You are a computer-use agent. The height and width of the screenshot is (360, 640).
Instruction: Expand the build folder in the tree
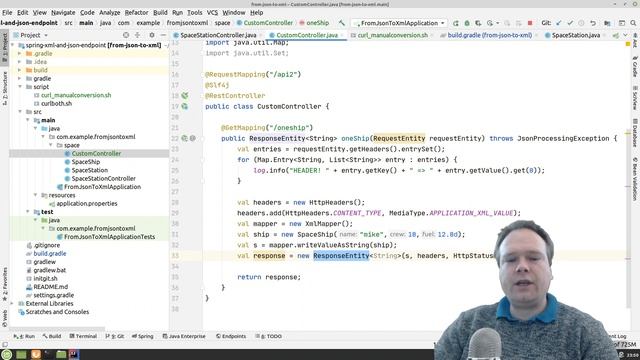(20, 70)
